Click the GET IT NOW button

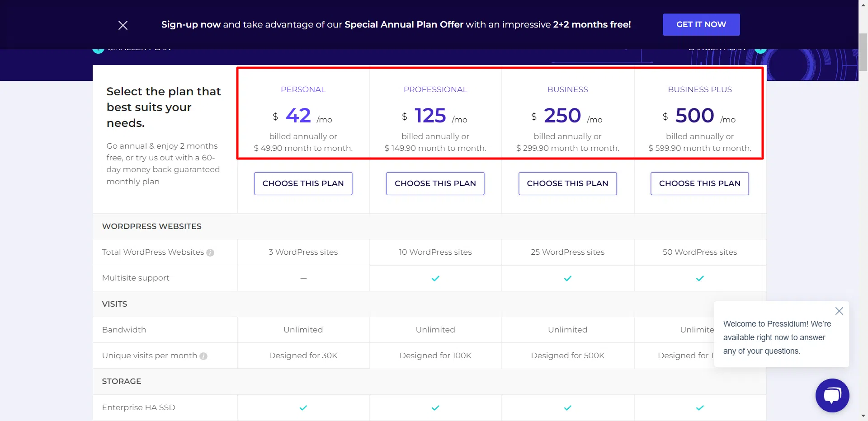click(x=701, y=24)
